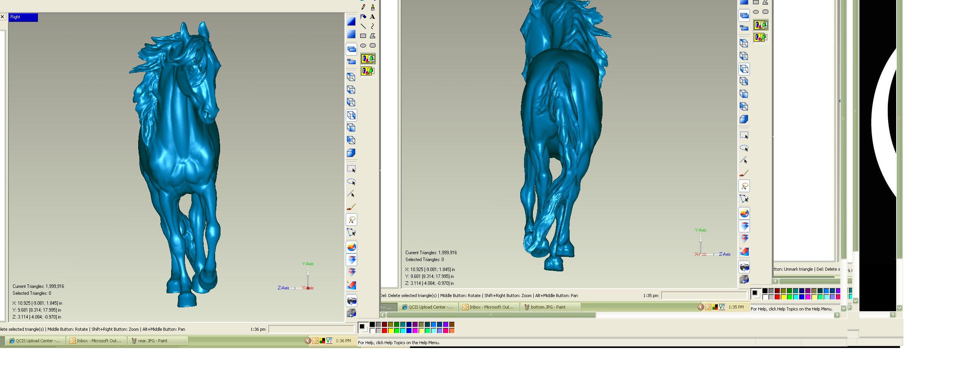Click the blue Right view label

point(23,17)
